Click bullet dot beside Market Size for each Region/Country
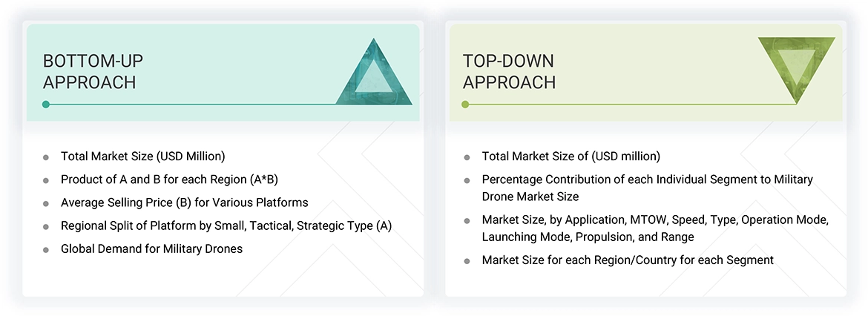868x316 pixels. pyautogui.click(x=467, y=261)
